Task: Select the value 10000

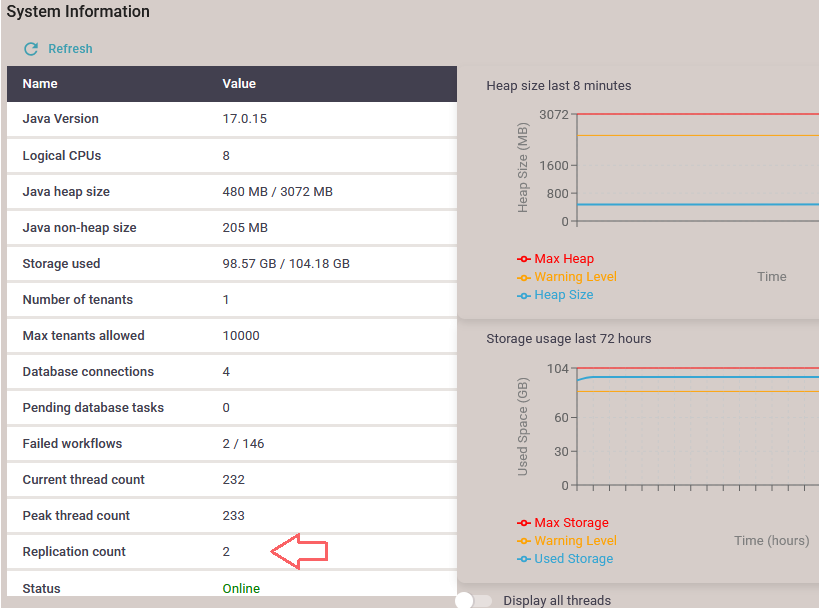Action: pyautogui.click(x=241, y=336)
